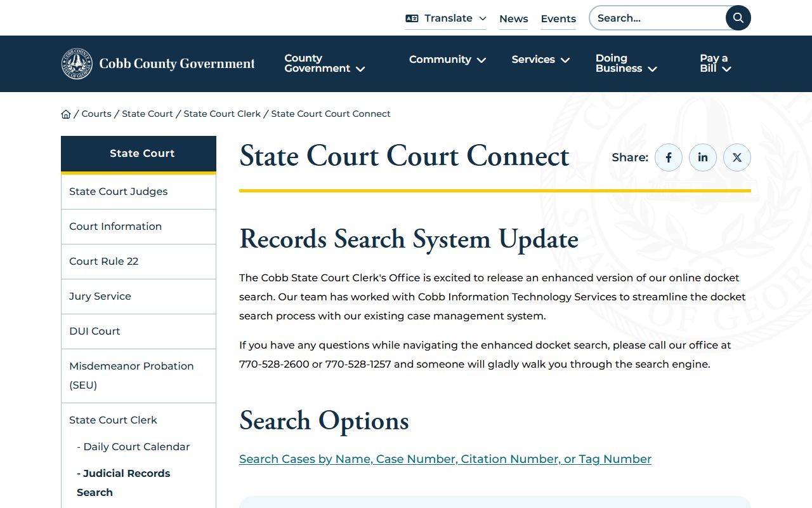Viewport: 812px width, 508px height.
Task: Open the Translate dropdown
Action: coord(446,18)
